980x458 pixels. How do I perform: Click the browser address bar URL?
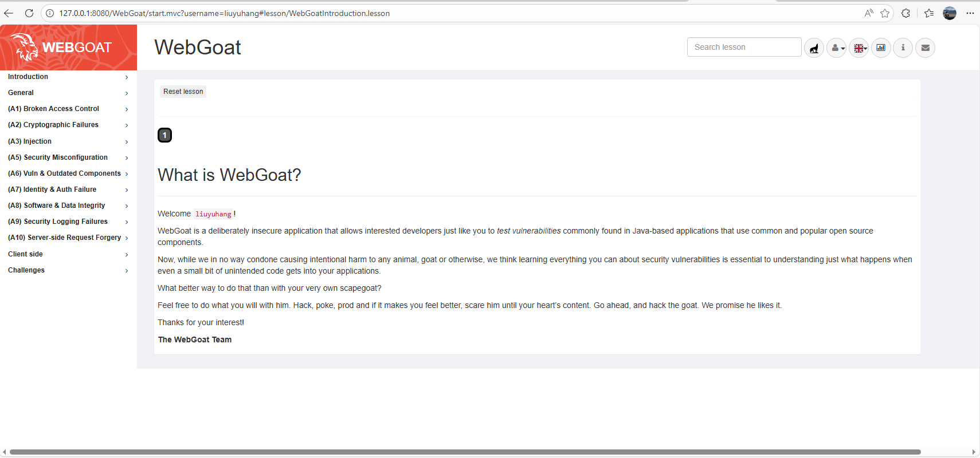point(224,13)
